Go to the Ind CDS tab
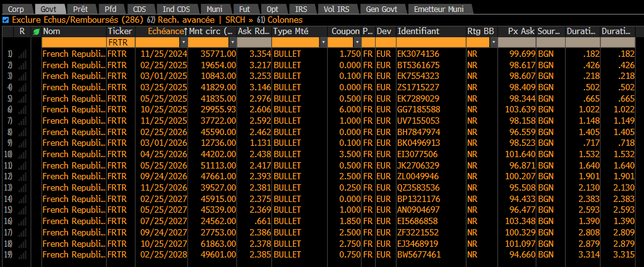The height and width of the screenshot is (267, 644). 176,9
